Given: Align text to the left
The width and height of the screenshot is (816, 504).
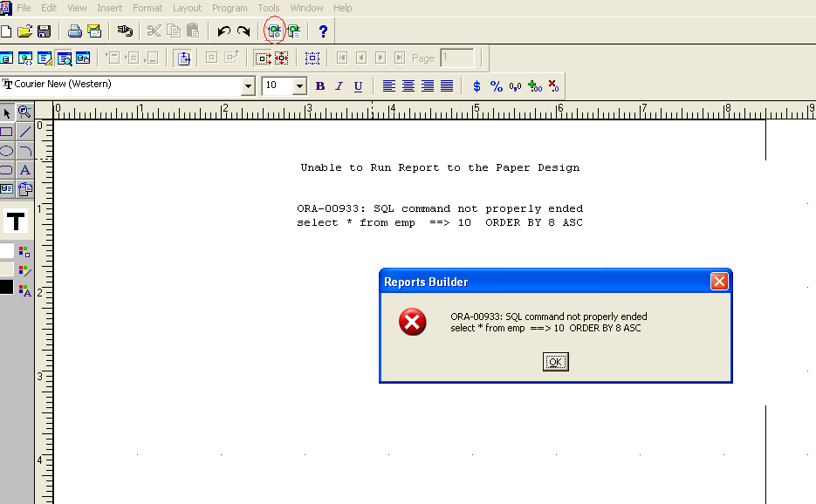Looking at the screenshot, I should (x=388, y=86).
